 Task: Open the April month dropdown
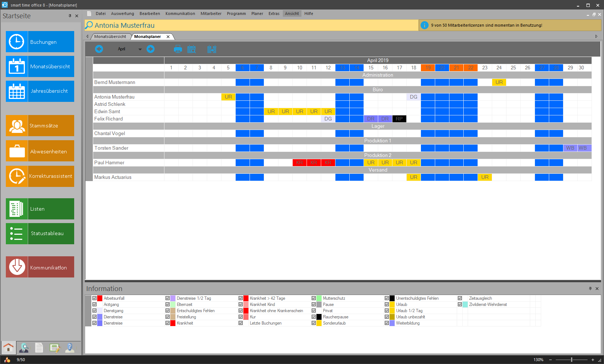click(140, 49)
